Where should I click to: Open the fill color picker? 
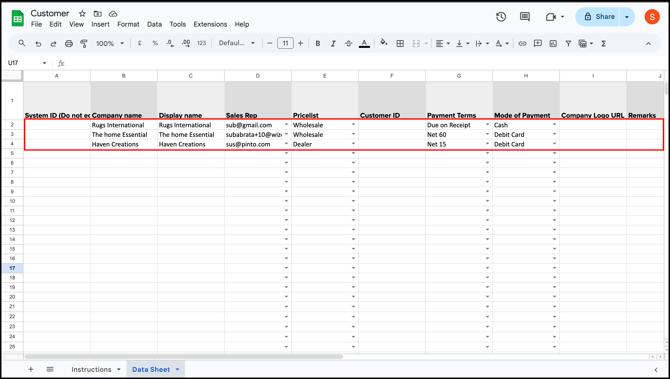coord(384,43)
